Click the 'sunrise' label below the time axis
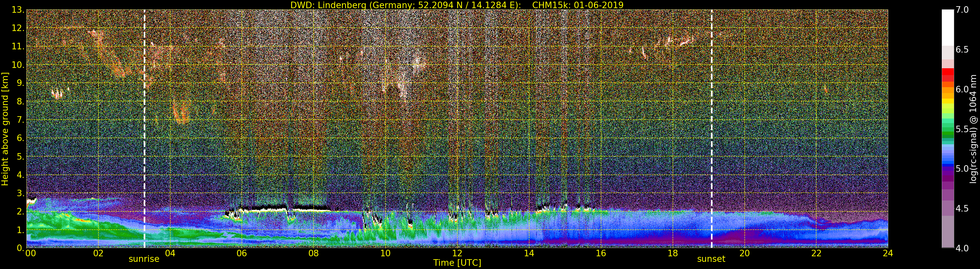Screen dimensions: 980x269 pos(144,259)
